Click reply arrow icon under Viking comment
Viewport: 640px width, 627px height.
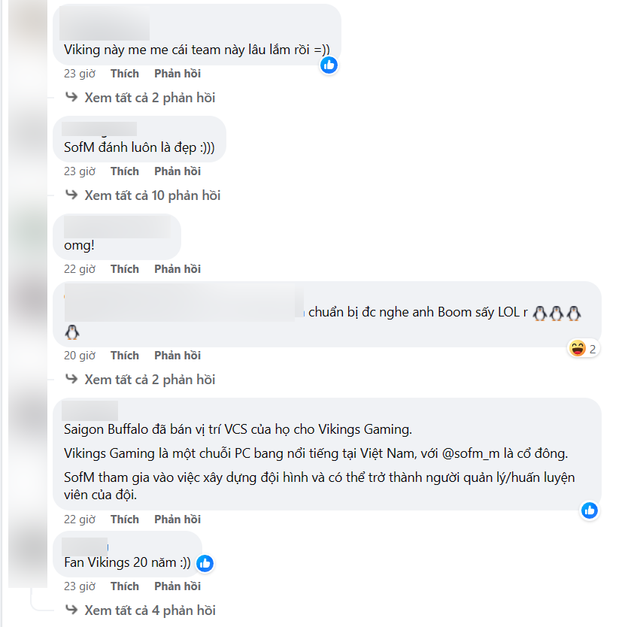71,97
